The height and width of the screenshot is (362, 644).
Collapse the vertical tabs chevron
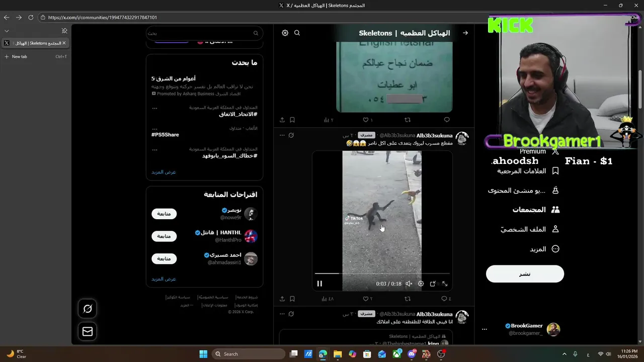click(7, 31)
